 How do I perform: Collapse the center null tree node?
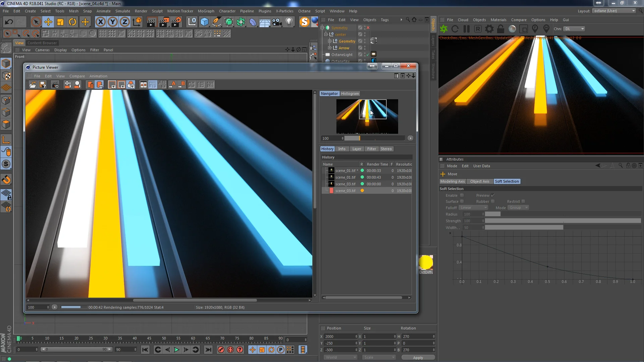326,35
